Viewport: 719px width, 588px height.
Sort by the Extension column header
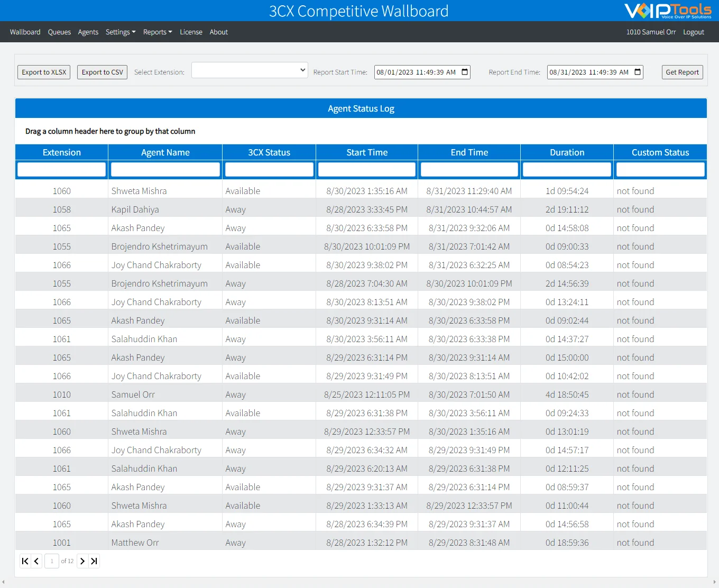62,152
